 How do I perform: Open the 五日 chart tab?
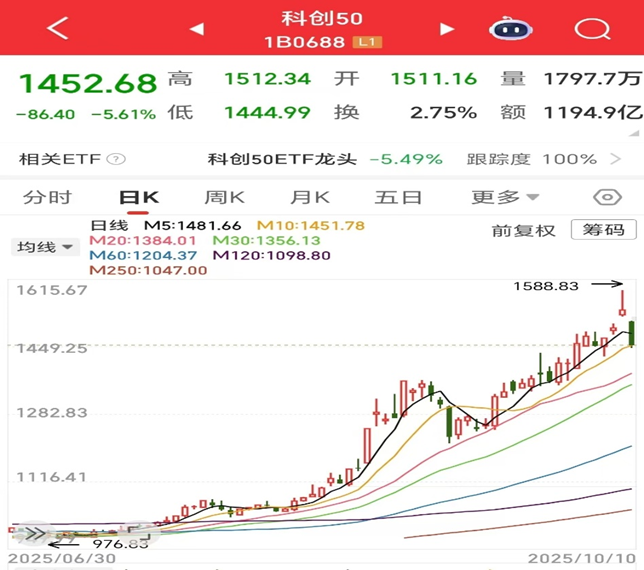398,198
